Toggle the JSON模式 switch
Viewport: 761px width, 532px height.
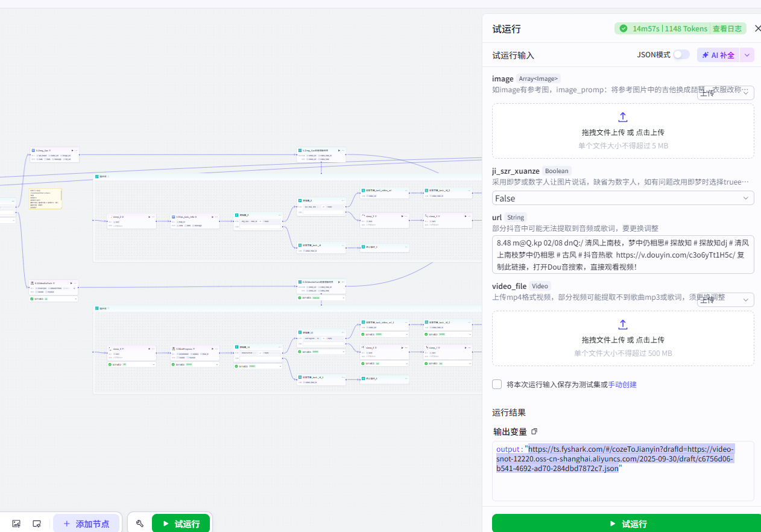coord(681,54)
